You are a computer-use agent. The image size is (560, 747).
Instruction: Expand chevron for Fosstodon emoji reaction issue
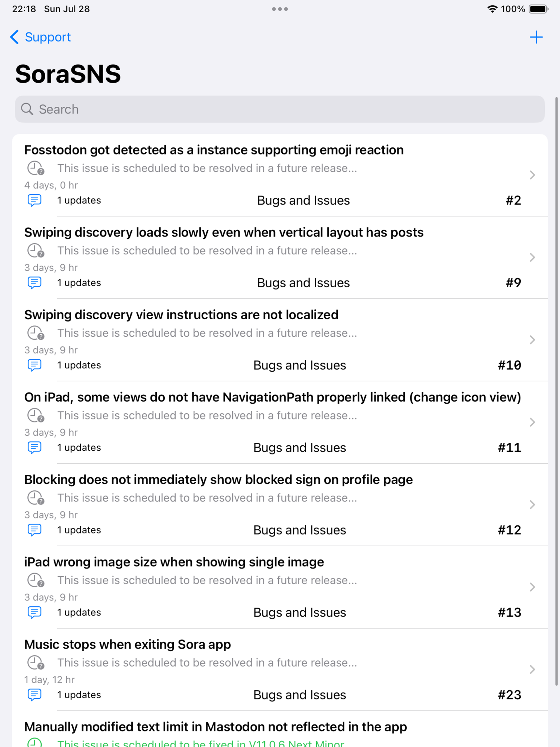coord(532,175)
